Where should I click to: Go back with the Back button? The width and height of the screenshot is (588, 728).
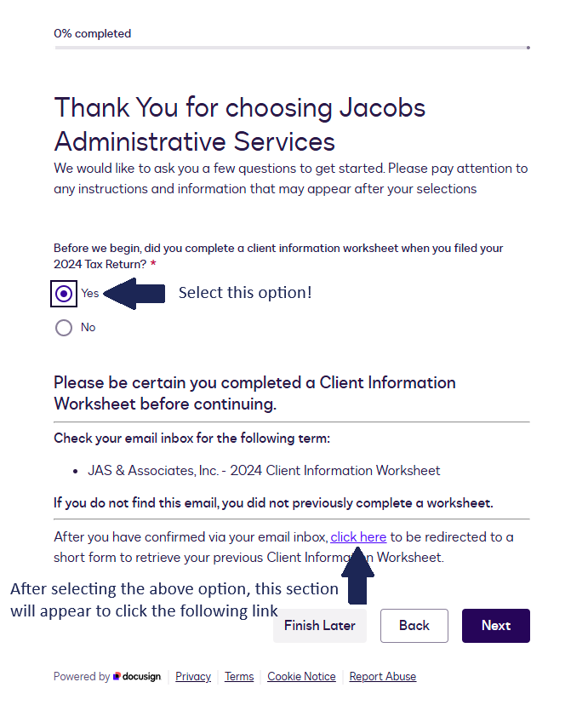coord(414,626)
